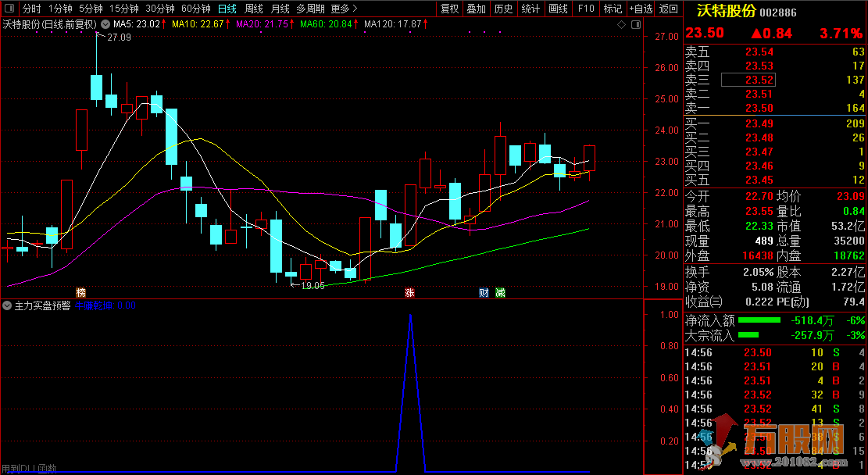Click the 买四 price 23.46

pos(759,166)
